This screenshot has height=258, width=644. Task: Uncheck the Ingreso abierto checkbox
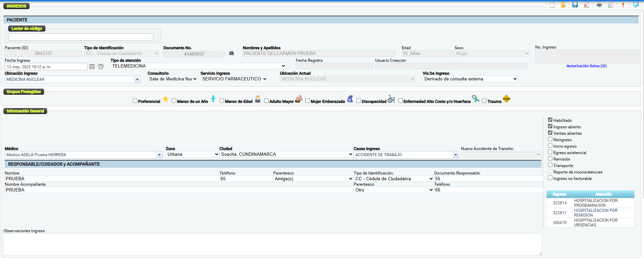coord(550,126)
